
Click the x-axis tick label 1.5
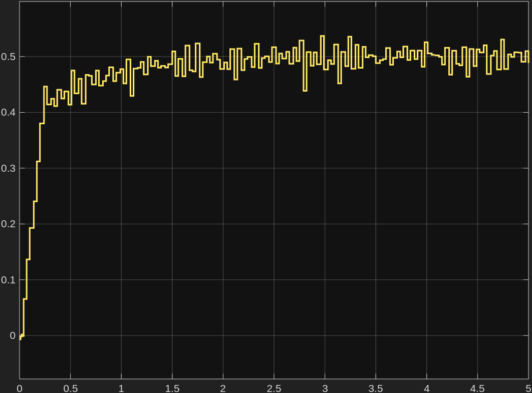[172, 388]
